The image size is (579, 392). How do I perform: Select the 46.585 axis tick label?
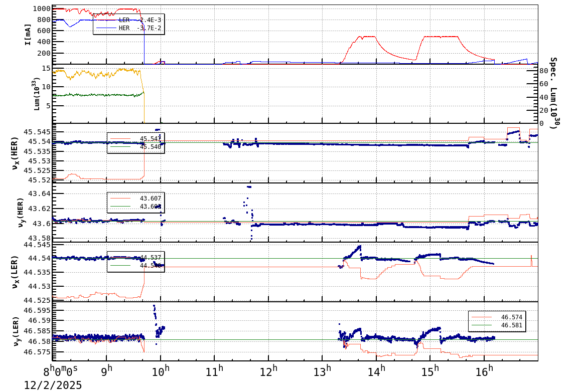[37, 331]
